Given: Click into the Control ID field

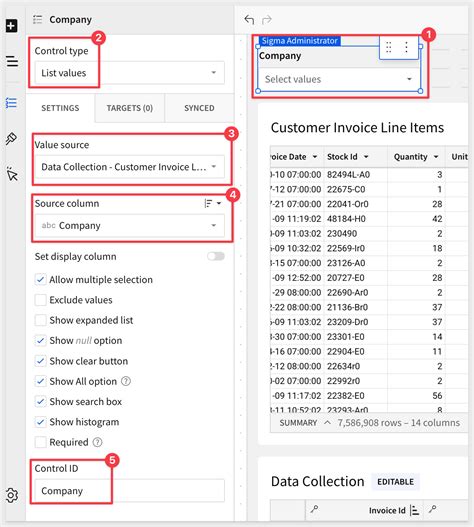Looking at the screenshot, I should tap(129, 491).
